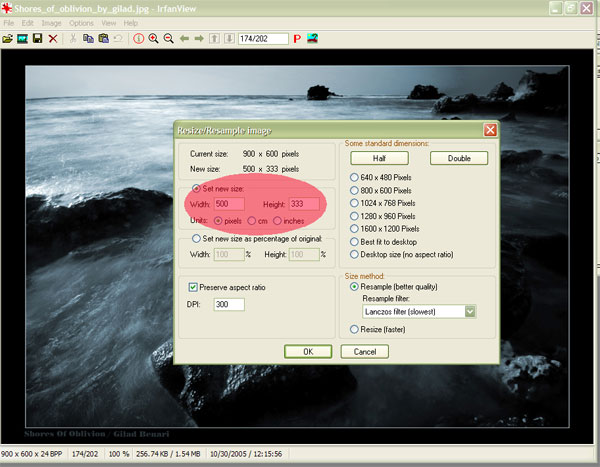Viewport: 600px width, 467px height.
Task: Zoom in with the magnifier plus icon
Action: (153, 39)
